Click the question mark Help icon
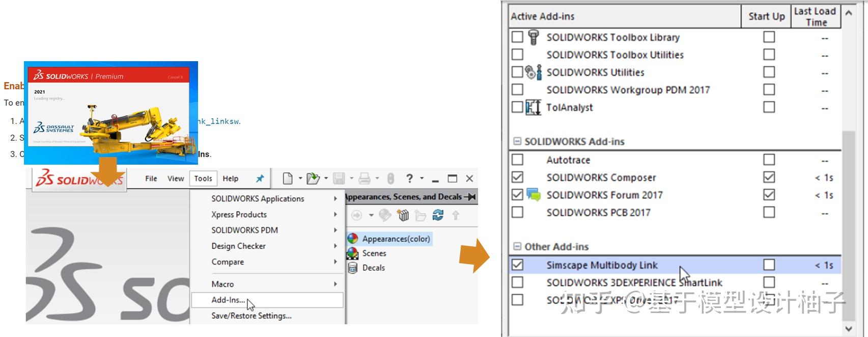 [410, 178]
